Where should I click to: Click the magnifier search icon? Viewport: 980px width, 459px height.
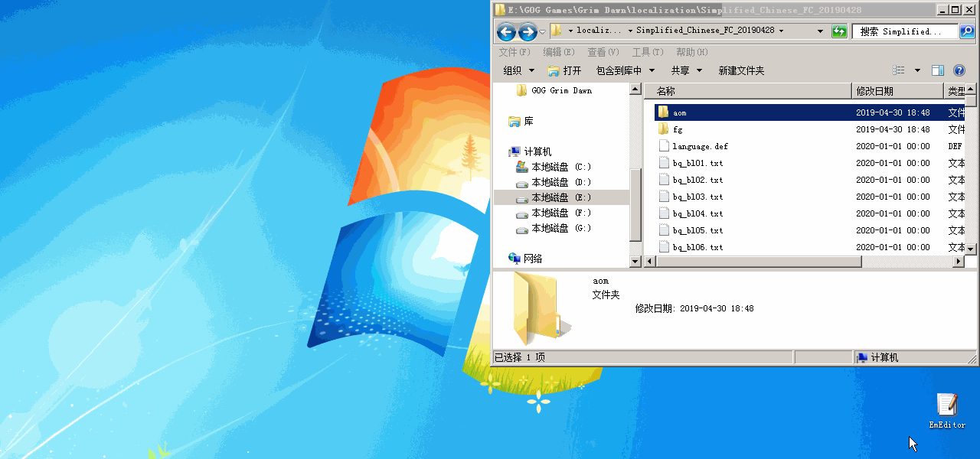pos(966,31)
